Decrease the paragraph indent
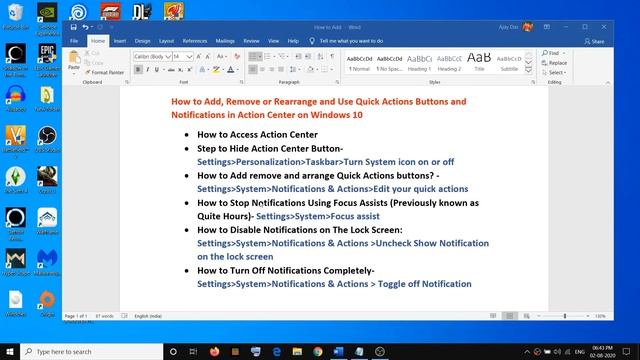640x360 pixels. coord(298,56)
